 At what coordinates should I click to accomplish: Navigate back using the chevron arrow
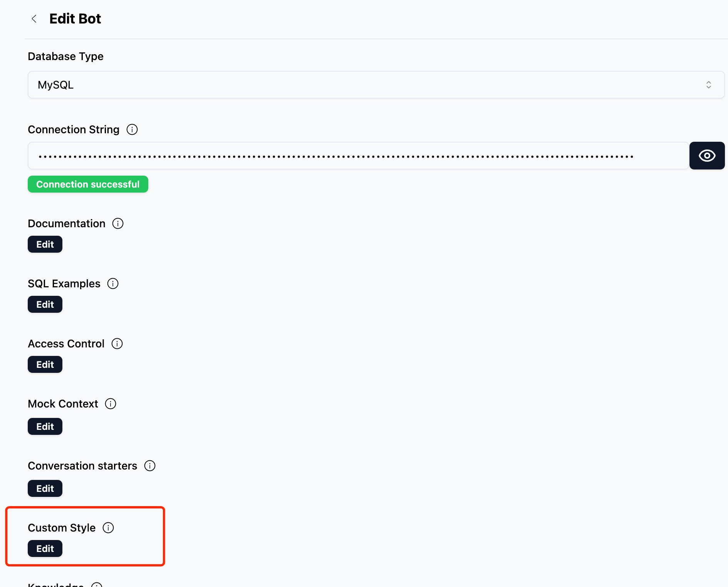pyautogui.click(x=35, y=18)
